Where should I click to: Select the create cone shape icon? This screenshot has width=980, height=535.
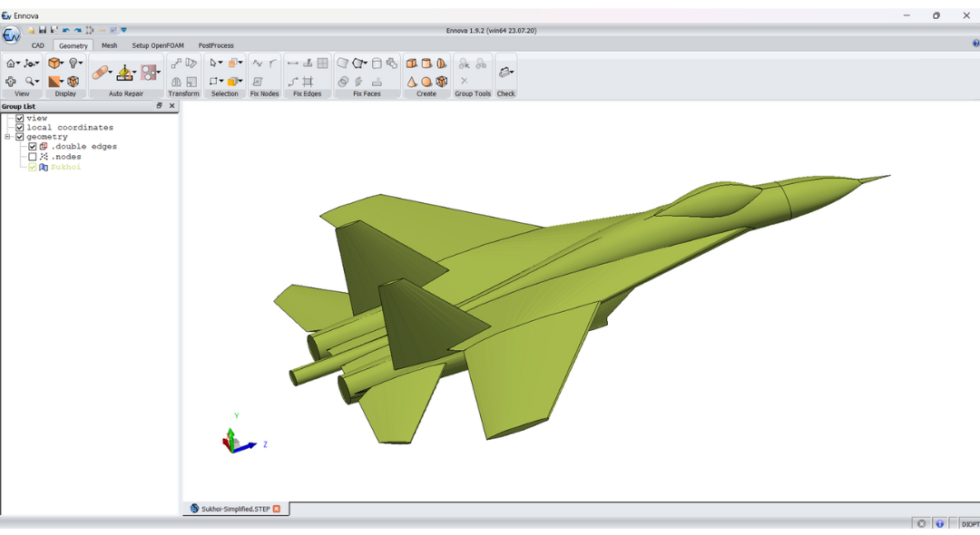pyautogui.click(x=412, y=82)
